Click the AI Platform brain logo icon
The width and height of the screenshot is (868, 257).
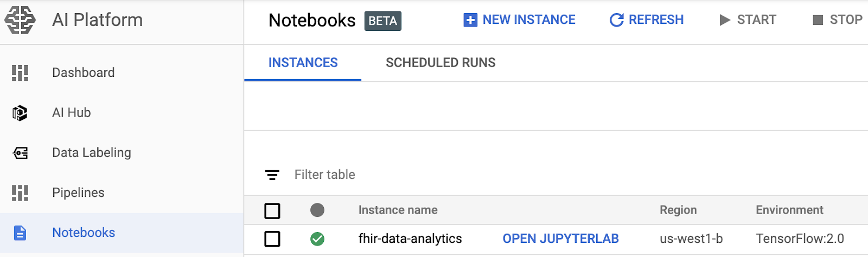pos(20,20)
